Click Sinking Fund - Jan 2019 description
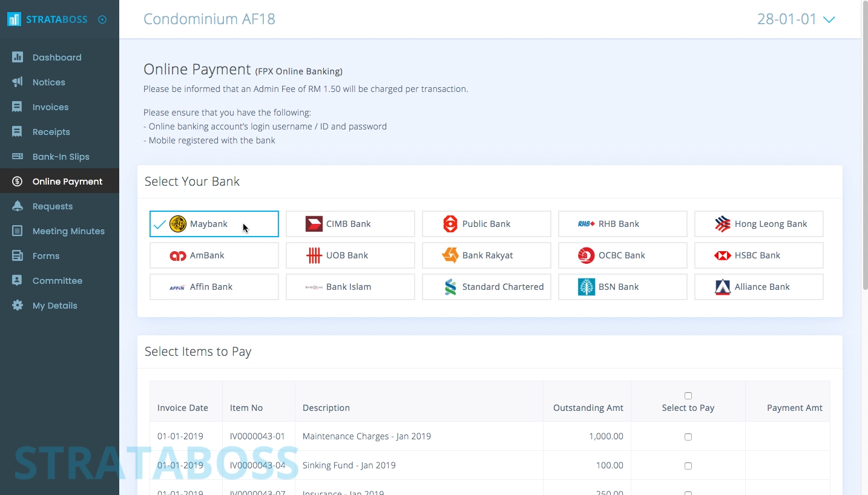 click(x=349, y=465)
